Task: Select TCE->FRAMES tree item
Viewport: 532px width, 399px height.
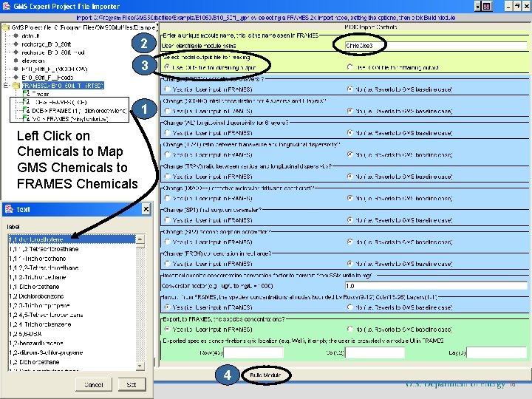Action: point(60,102)
